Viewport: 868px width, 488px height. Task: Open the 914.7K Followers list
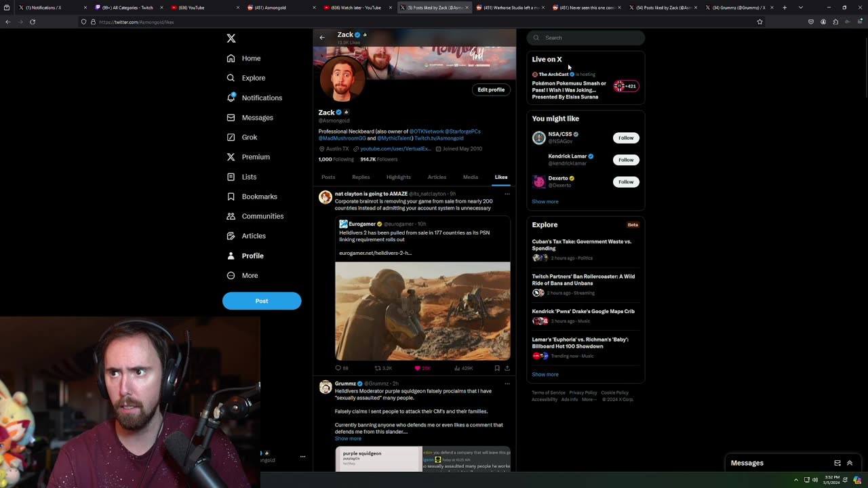(x=379, y=159)
